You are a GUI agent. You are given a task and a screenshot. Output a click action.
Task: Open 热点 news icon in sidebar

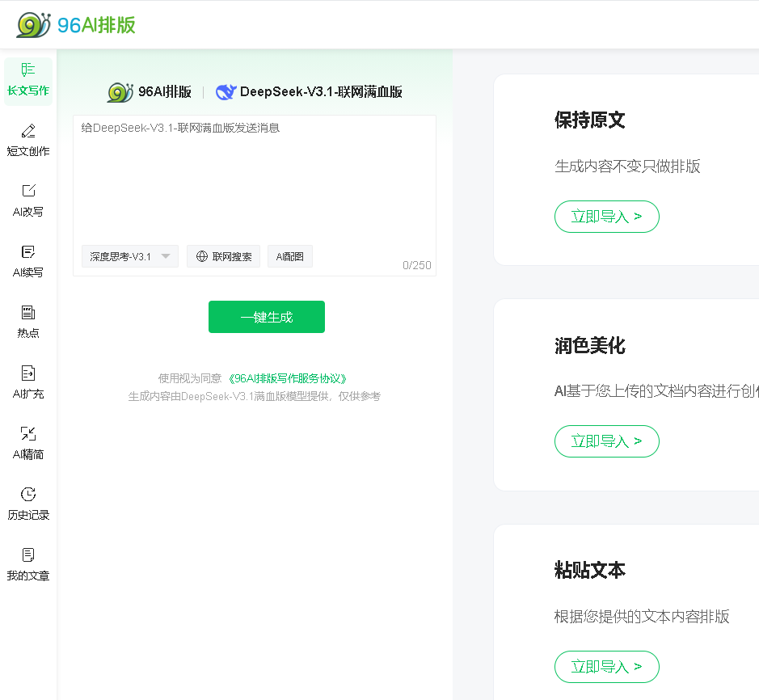pyautogui.click(x=28, y=312)
